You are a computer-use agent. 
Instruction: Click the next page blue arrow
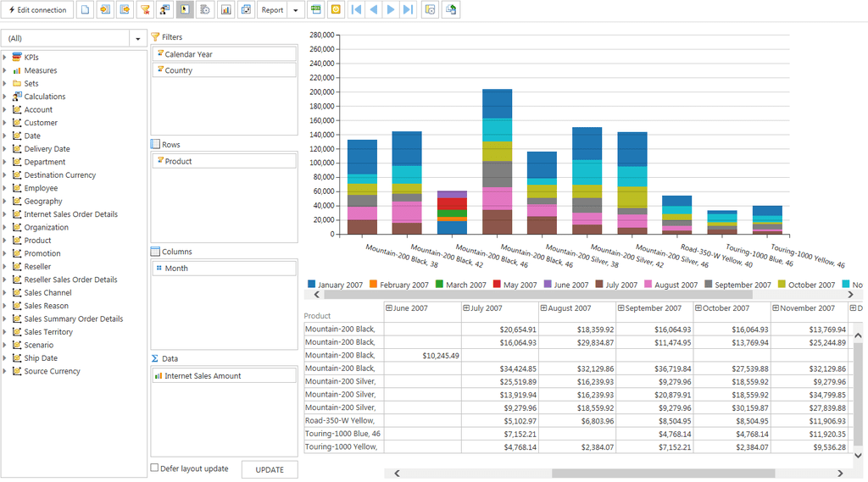pos(391,9)
